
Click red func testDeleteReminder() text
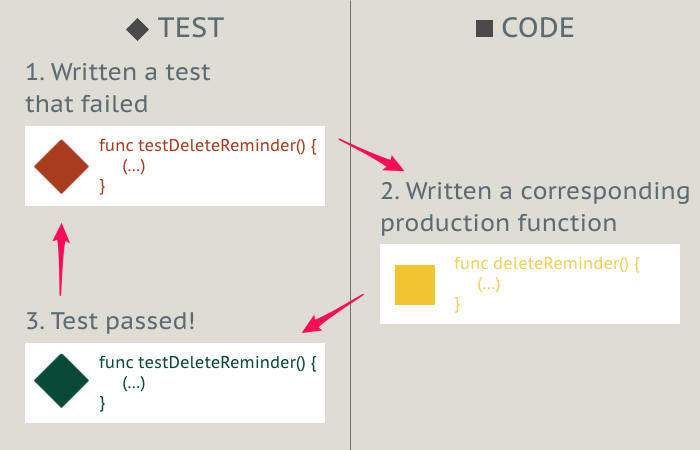208,146
